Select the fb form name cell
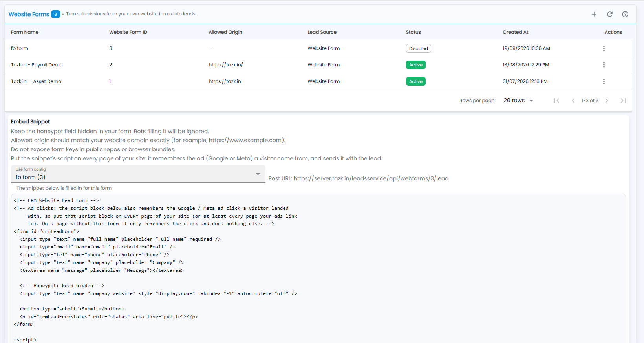The width and height of the screenshot is (644, 343). (20, 48)
